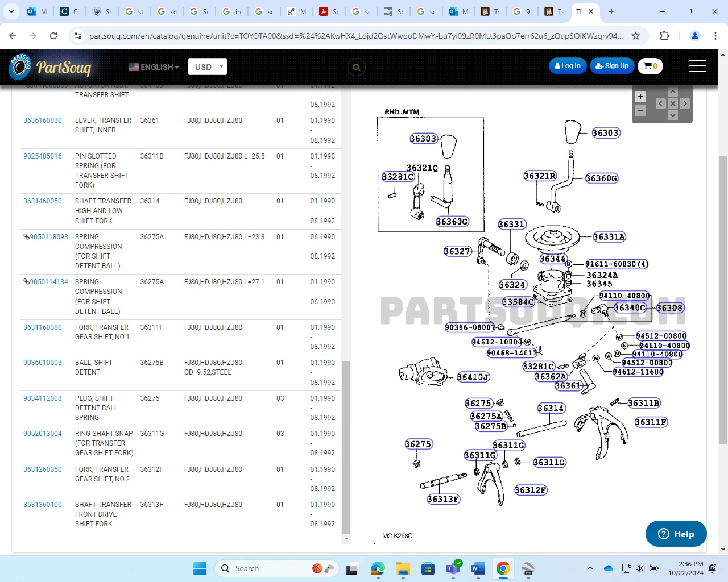Expand the ENGLISH language dropdown

(x=154, y=67)
